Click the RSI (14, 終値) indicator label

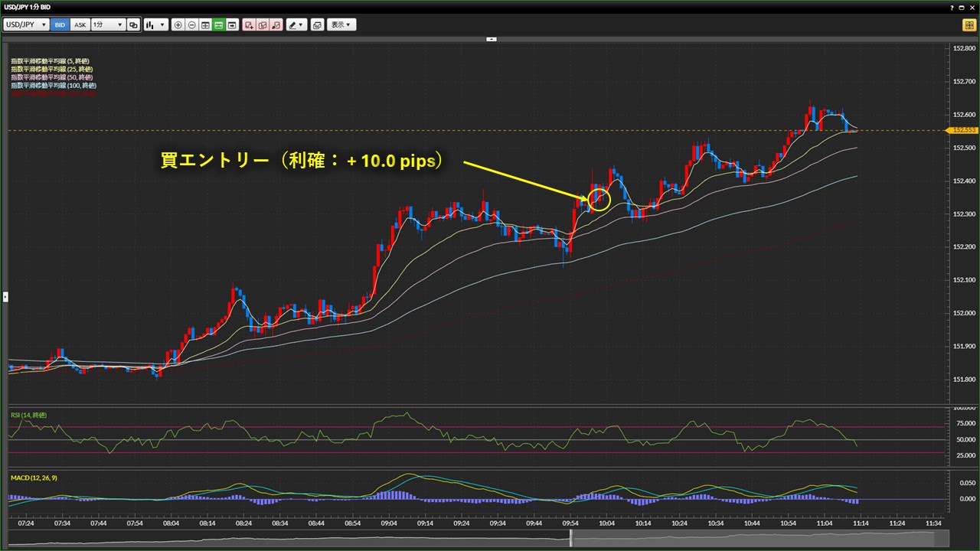(x=28, y=415)
